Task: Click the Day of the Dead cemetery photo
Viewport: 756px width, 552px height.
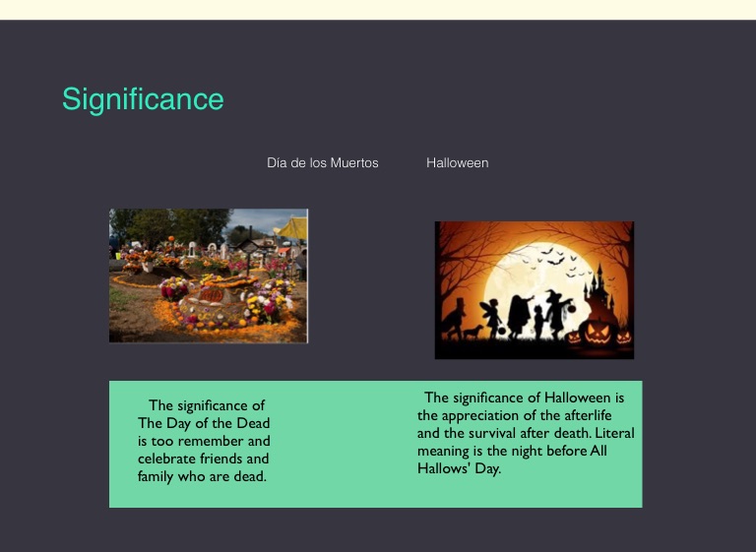Action: point(208,276)
